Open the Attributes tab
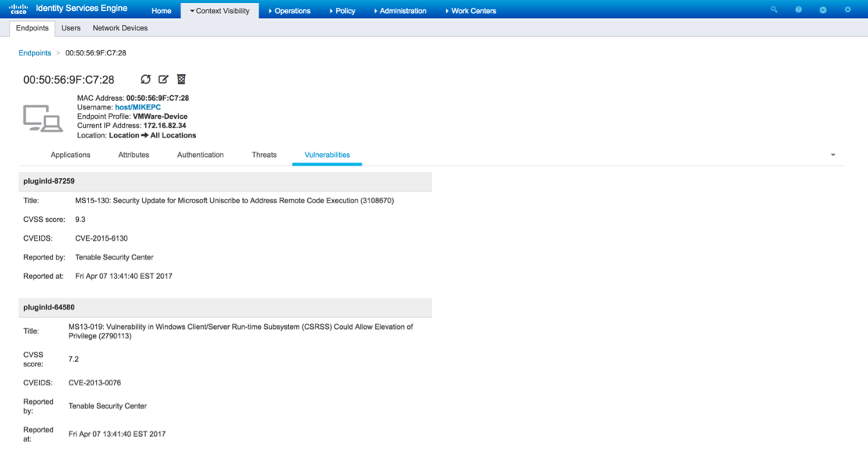 pos(134,155)
